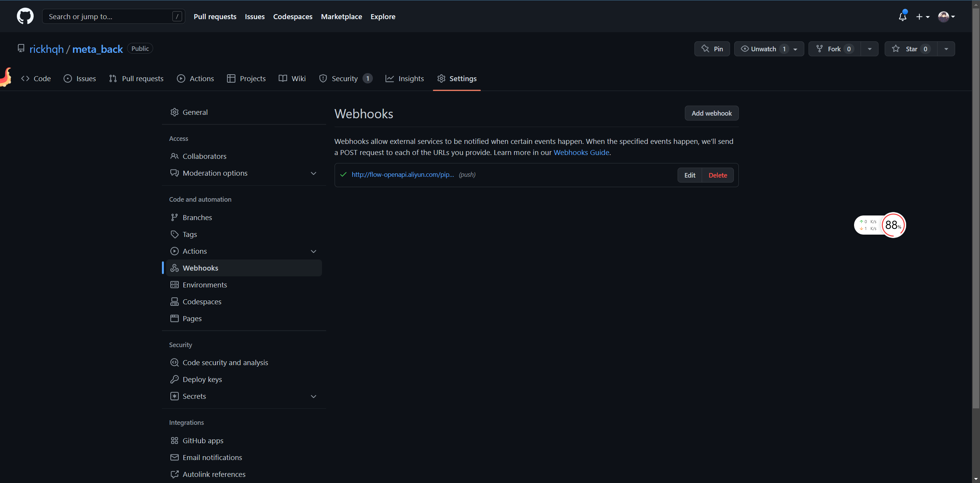Click the Settings tab gear icon
The image size is (980, 483).
point(441,78)
